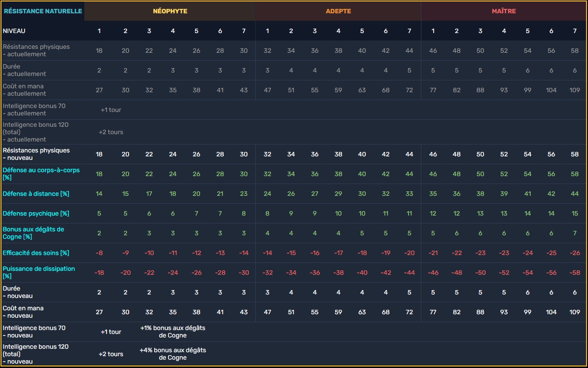The height and width of the screenshot is (368, 588).
Task: Click 104 in 'Coût en mana - actuellement' row
Action: tap(551, 90)
